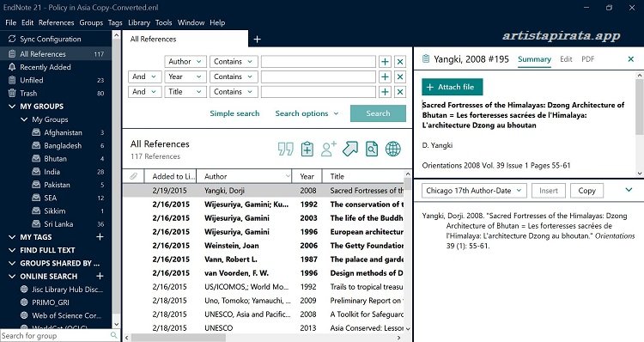
Task: Add a search row beside the Year field
Action: pyautogui.click(x=385, y=76)
